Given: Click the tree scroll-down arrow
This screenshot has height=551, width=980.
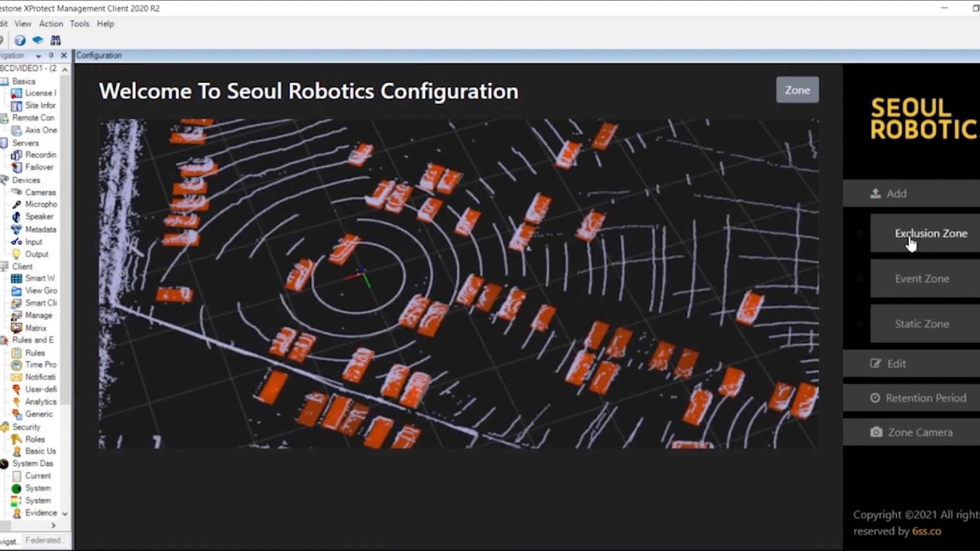Looking at the screenshot, I should point(65,514).
